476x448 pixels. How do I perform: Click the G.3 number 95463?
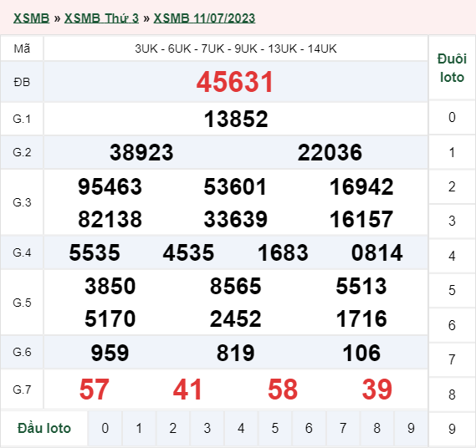tap(110, 186)
